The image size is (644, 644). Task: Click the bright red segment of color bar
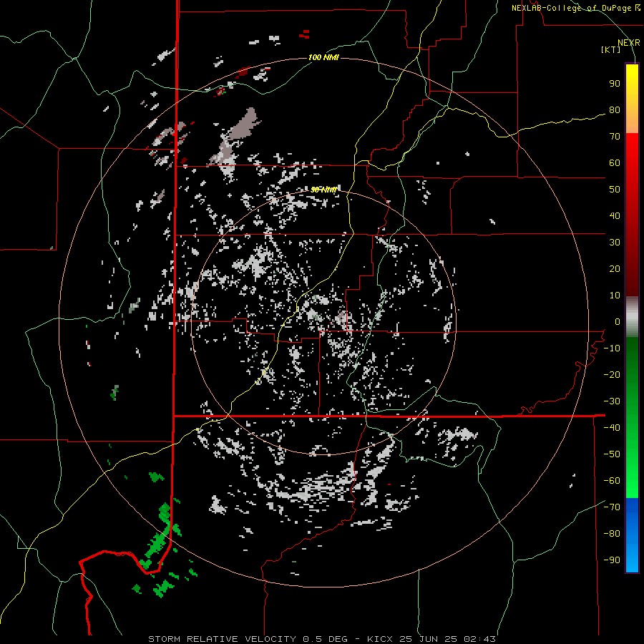(632, 165)
